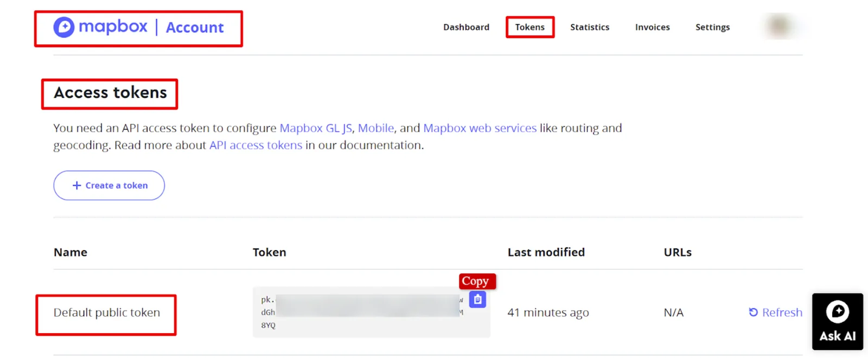Click the mapbox wordmark text

pos(113,27)
